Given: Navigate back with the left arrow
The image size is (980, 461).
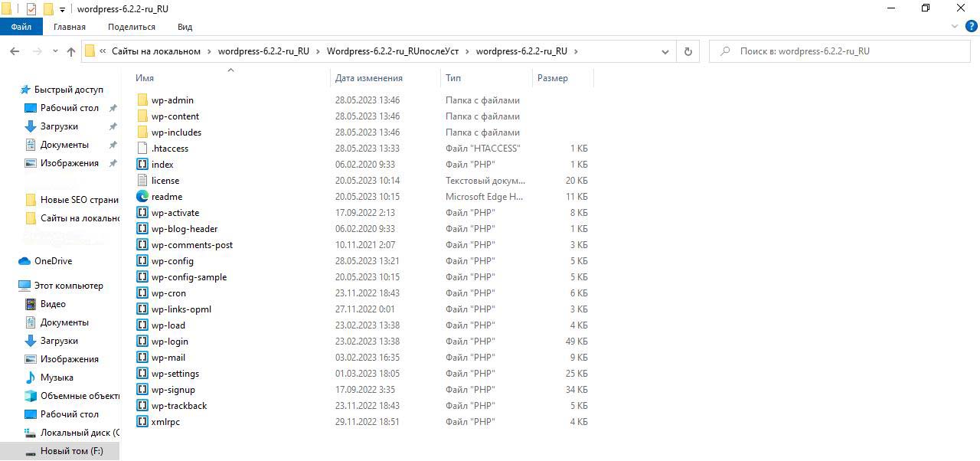Looking at the screenshot, I should (15, 51).
